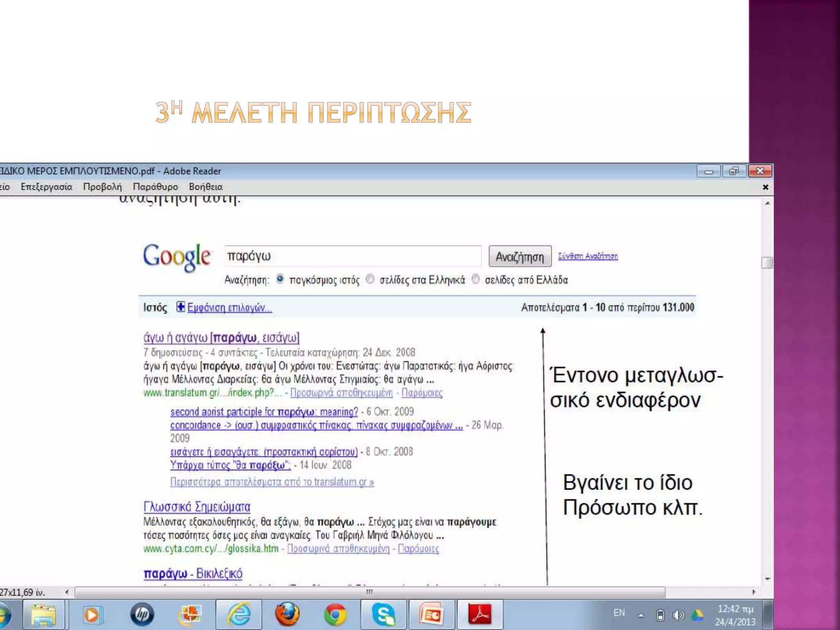Viewport: 840px width, 630px height.
Task: Click the Google search box containing παράγω
Action: pos(353,256)
